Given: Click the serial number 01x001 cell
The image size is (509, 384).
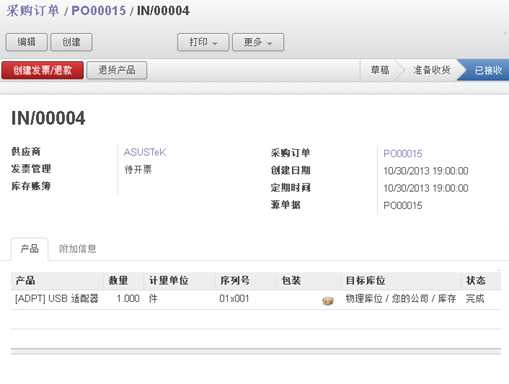Looking at the screenshot, I should coord(234,299).
